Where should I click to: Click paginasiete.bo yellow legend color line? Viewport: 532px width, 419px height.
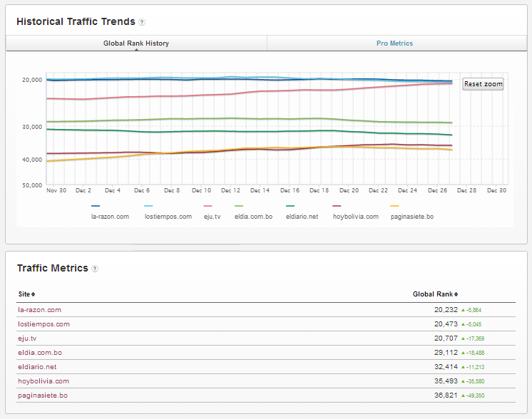tap(395, 206)
